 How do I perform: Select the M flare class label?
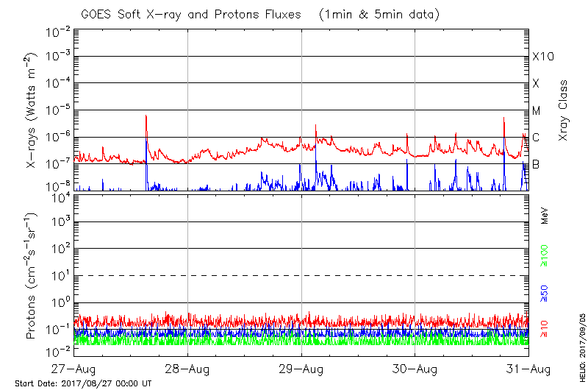pos(537,110)
